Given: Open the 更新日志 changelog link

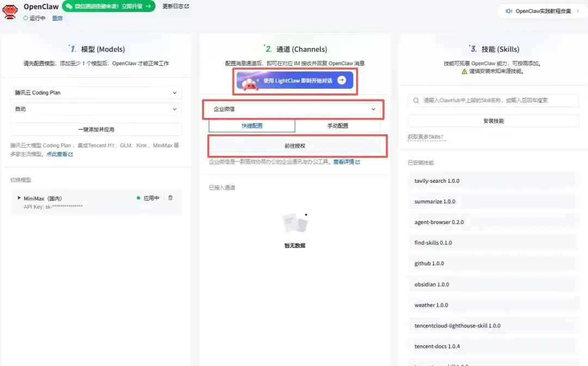Looking at the screenshot, I should point(175,6).
